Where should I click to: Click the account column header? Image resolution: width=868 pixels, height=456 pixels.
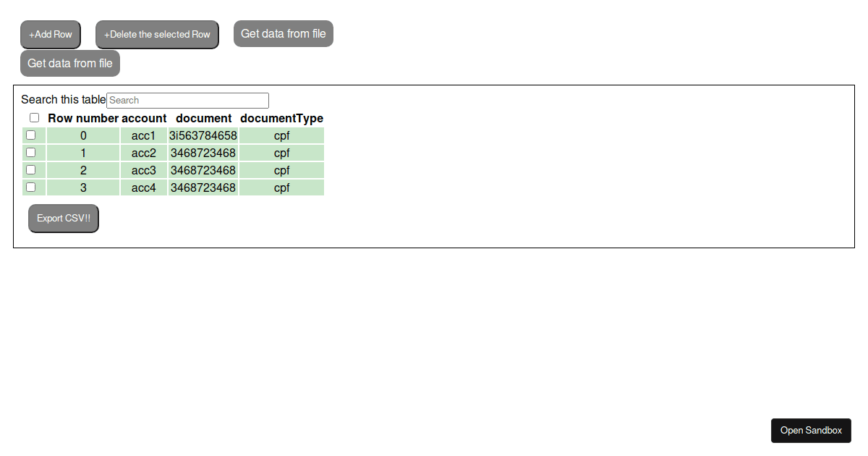[x=144, y=118]
